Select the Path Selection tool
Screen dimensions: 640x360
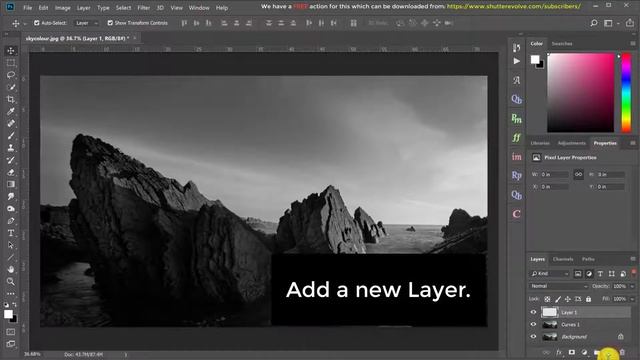[x=11, y=245]
